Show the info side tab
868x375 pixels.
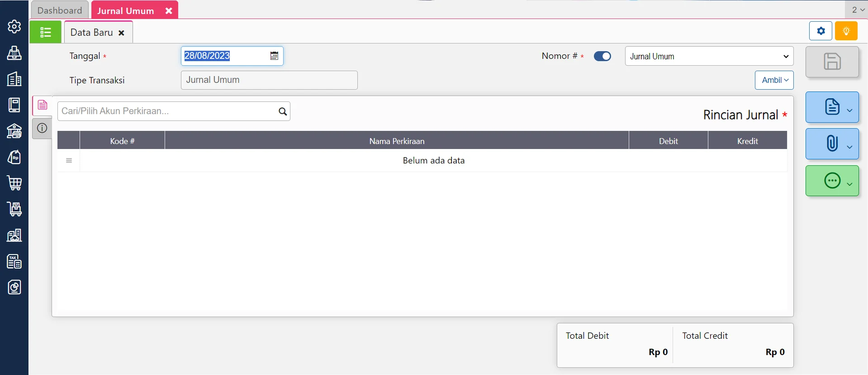coord(42,128)
